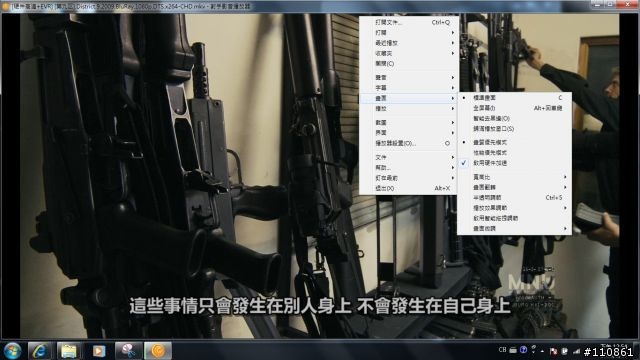Toggle the 啟用硬件加速 checkmark
Screen dimensions: 640x360
point(514,163)
